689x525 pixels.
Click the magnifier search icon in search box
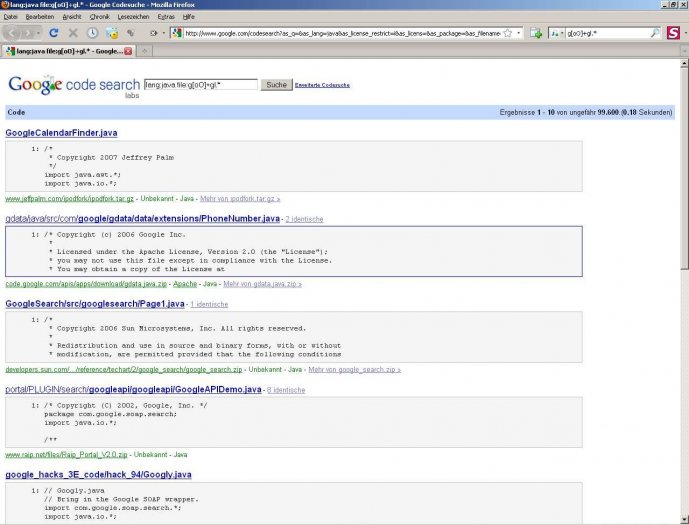click(x=655, y=33)
